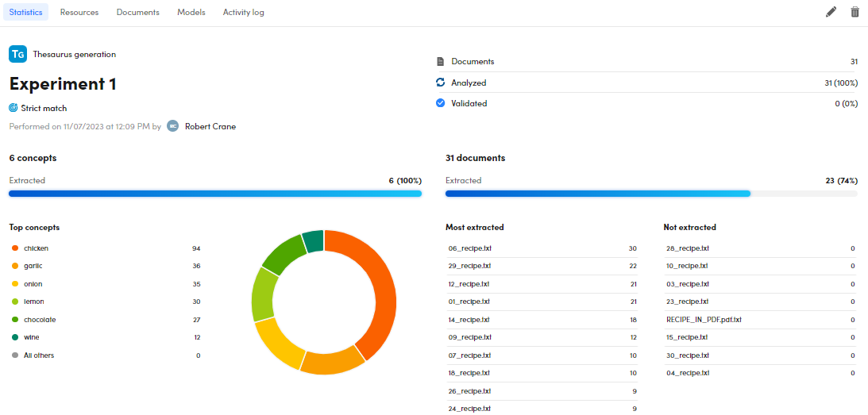Click the pencil edit icon
This screenshot has width=868, height=415.
831,12
